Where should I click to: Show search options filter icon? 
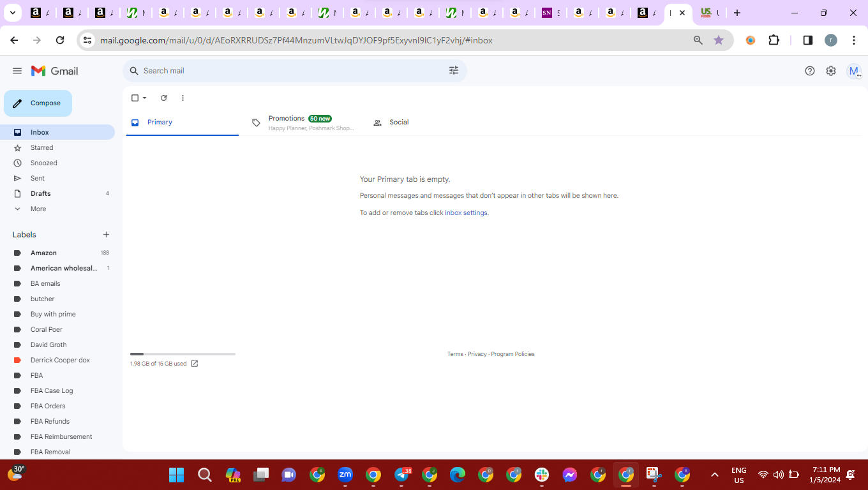pos(454,71)
